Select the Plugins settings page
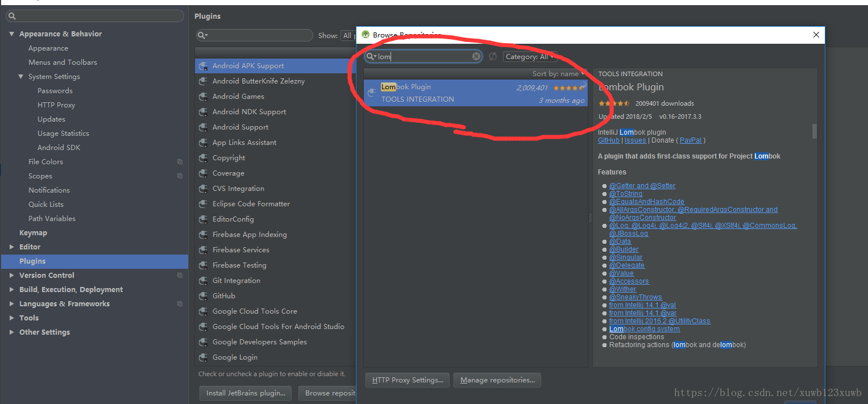This screenshot has width=868, height=404. click(94, 261)
